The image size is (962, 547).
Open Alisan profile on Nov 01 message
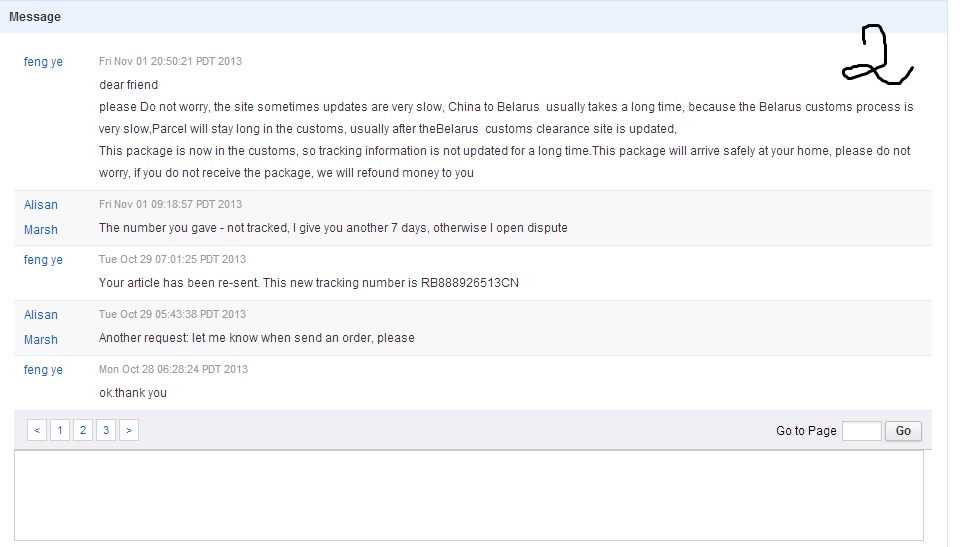tap(41, 205)
